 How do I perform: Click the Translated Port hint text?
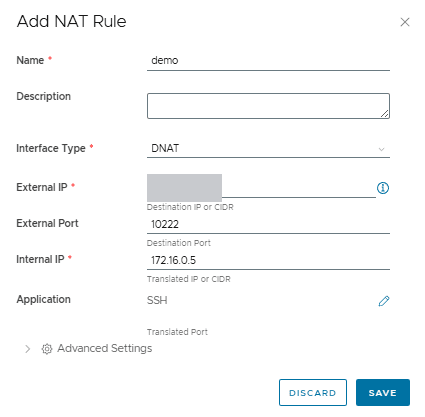(x=177, y=332)
